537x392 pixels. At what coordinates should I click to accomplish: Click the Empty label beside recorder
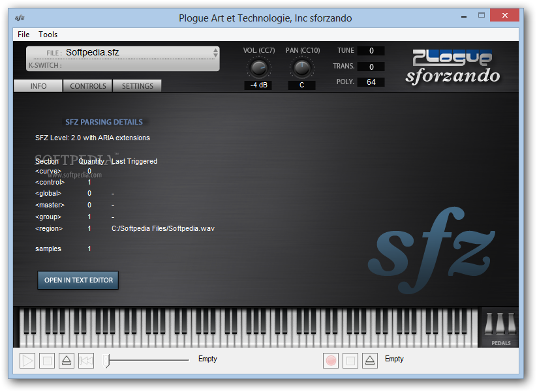(394, 359)
